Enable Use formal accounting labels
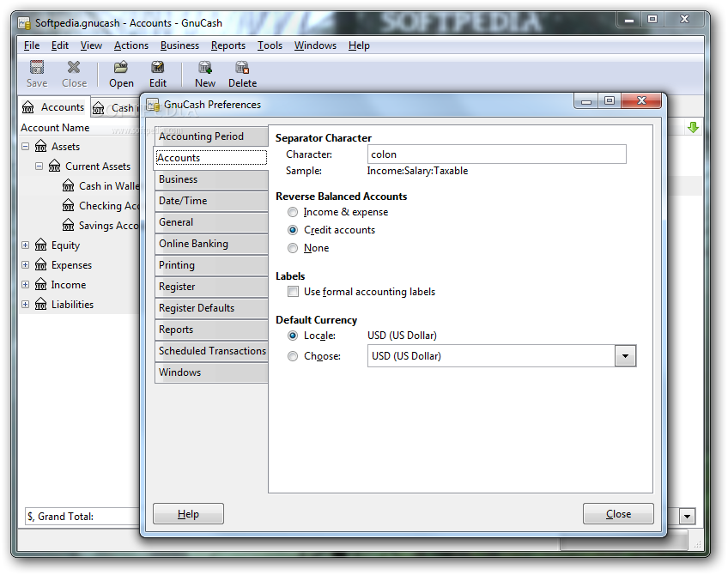Image resolution: width=728 pixels, height=575 pixels. click(293, 292)
